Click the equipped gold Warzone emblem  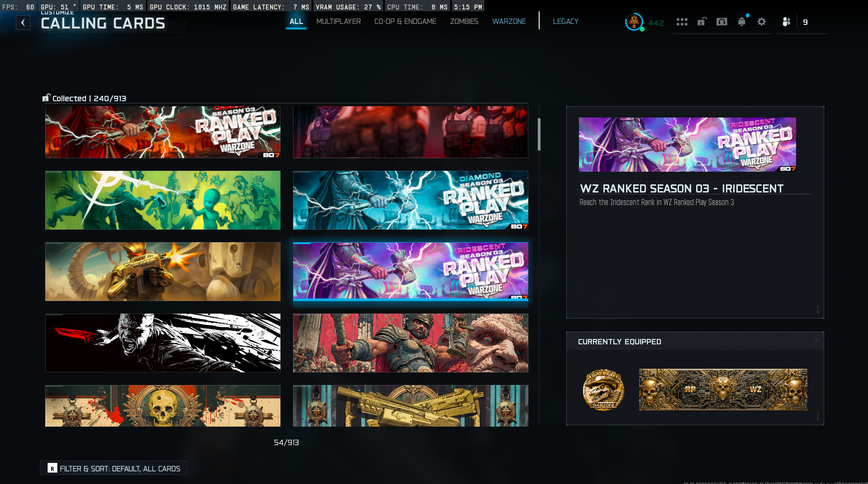(603, 390)
